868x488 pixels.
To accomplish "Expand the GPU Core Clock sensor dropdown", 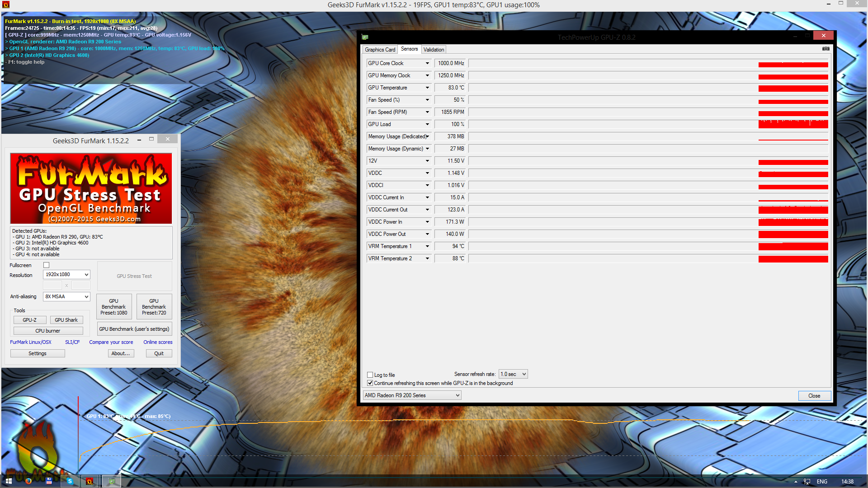I will 427,63.
